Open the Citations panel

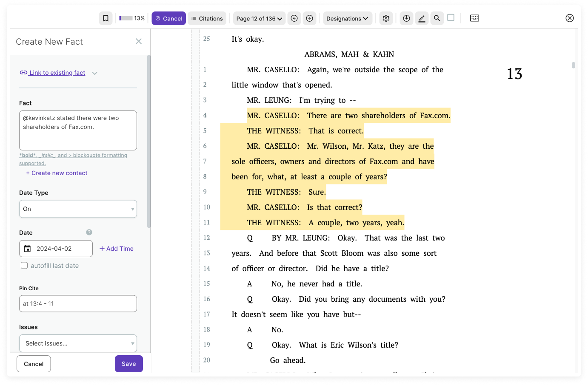[207, 18]
